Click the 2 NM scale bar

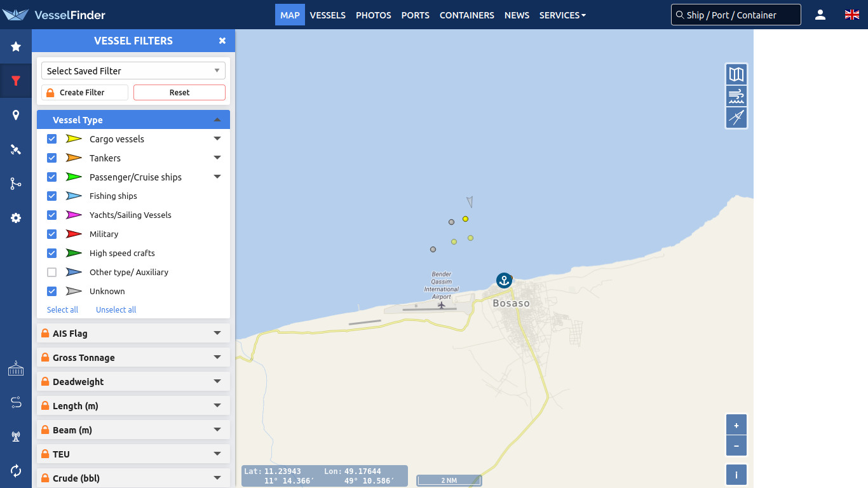click(449, 480)
